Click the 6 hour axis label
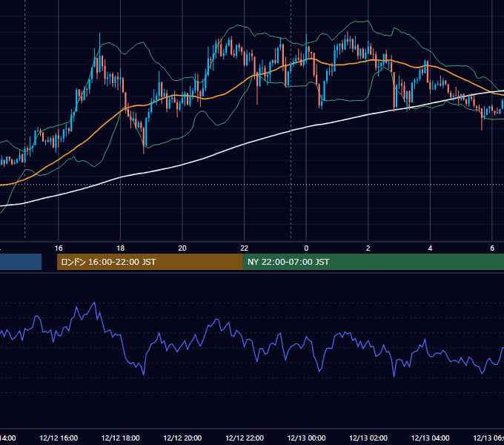This screenshot has width=504, height=445. pyautogui.click(x=492, y=248)
